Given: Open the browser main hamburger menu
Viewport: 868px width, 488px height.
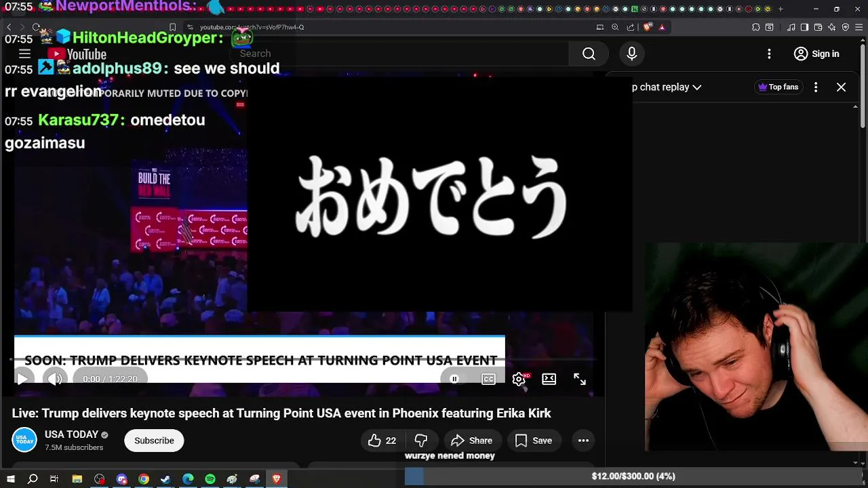Looking at the screenshot, I should tap(859, 27).
